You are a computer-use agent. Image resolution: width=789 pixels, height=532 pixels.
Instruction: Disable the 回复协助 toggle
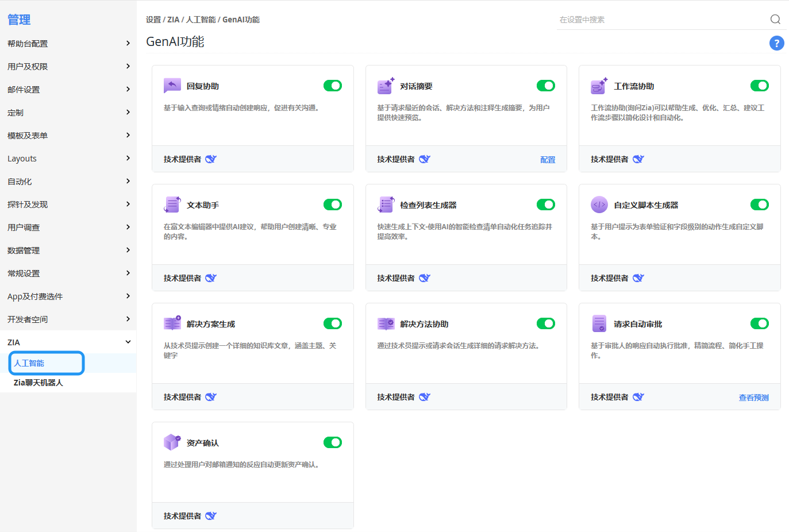(333, 86)
